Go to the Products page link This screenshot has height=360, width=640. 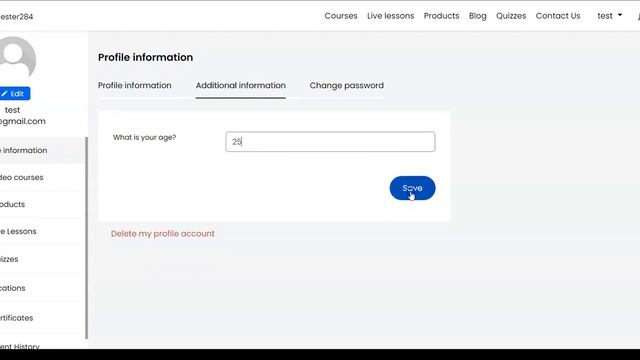pos(441,16)
